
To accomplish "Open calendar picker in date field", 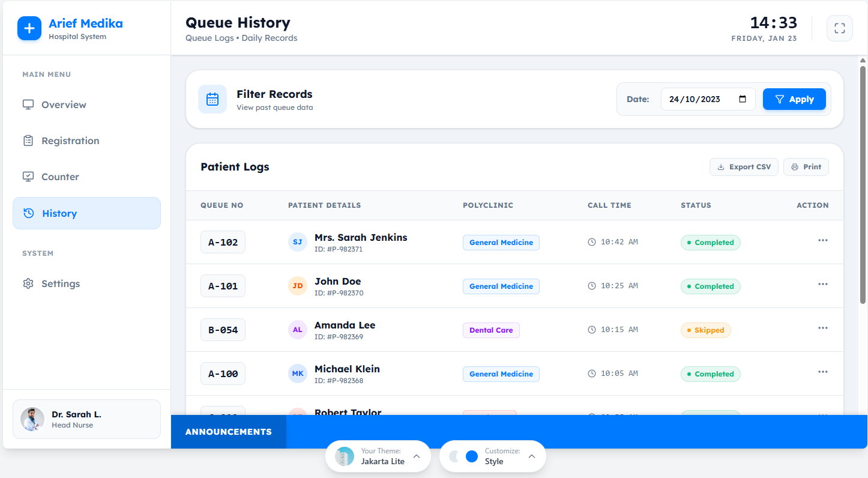I will 743,99.
